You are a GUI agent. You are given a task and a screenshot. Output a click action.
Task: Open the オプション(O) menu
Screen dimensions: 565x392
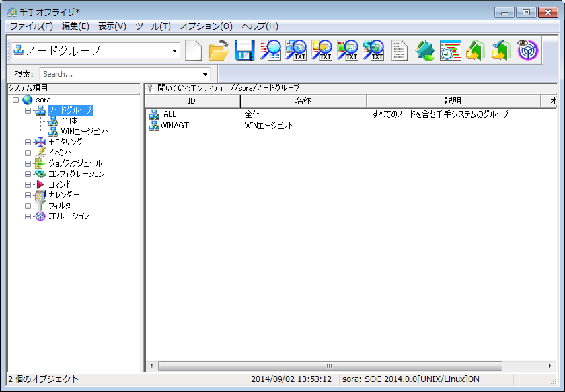[x=206, y=26]
